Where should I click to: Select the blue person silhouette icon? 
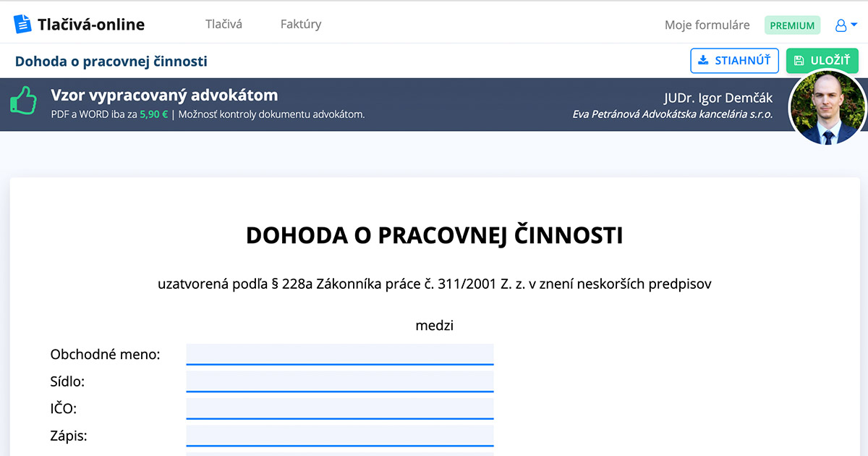(841, 25)
